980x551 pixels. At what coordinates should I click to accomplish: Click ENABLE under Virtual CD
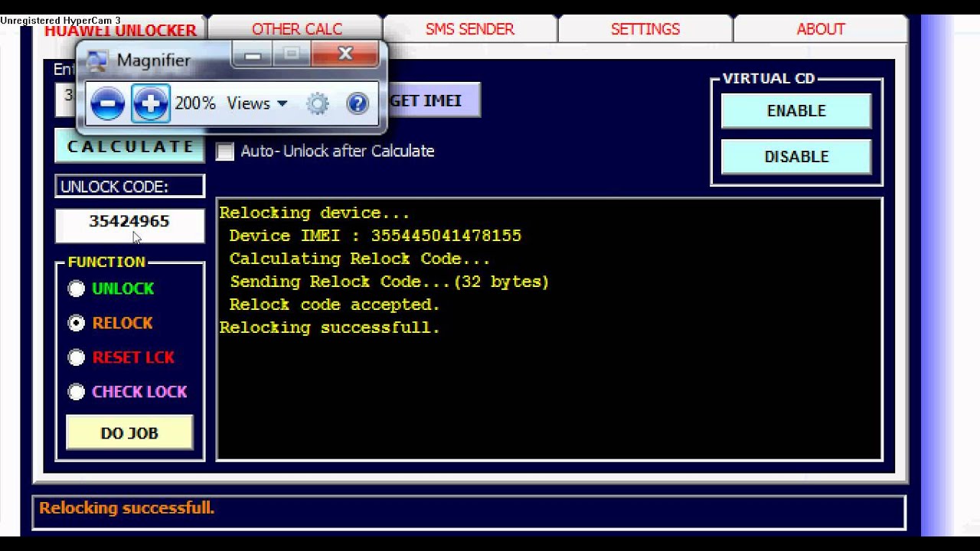(796, 111)
